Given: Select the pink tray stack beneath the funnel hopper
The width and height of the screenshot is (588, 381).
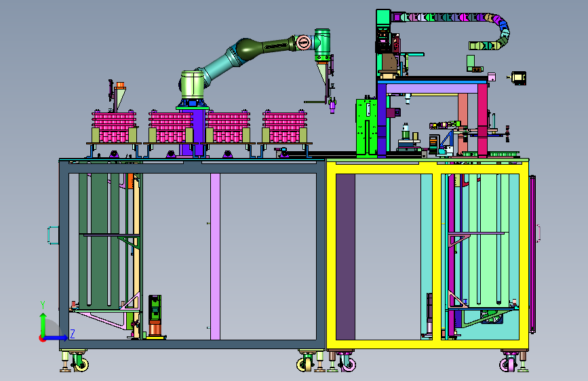Looking at the screenshot, I should pyautogui.click(x=114, y=127).
